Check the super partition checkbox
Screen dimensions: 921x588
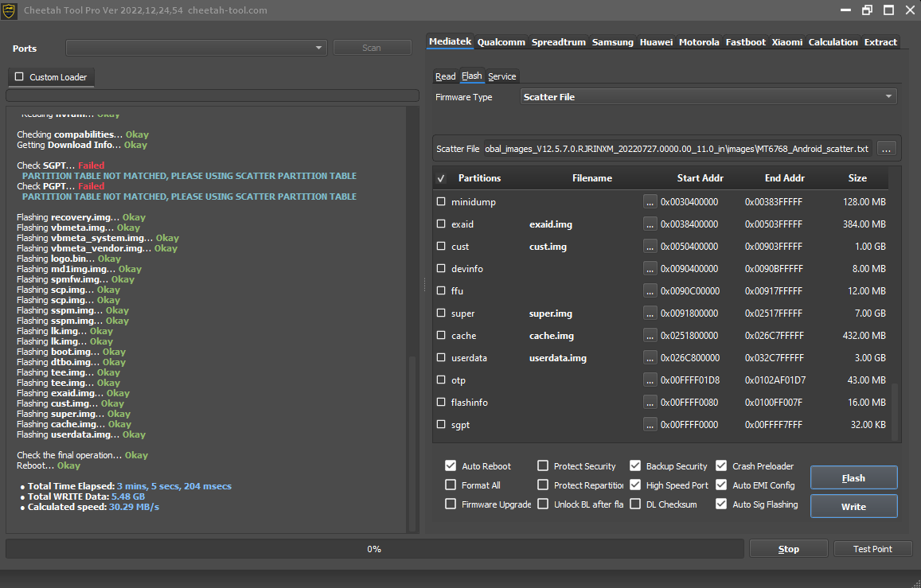tap(441, 313)
